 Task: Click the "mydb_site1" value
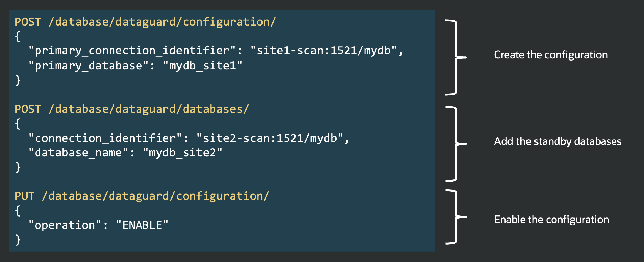(x=203, y=66)
